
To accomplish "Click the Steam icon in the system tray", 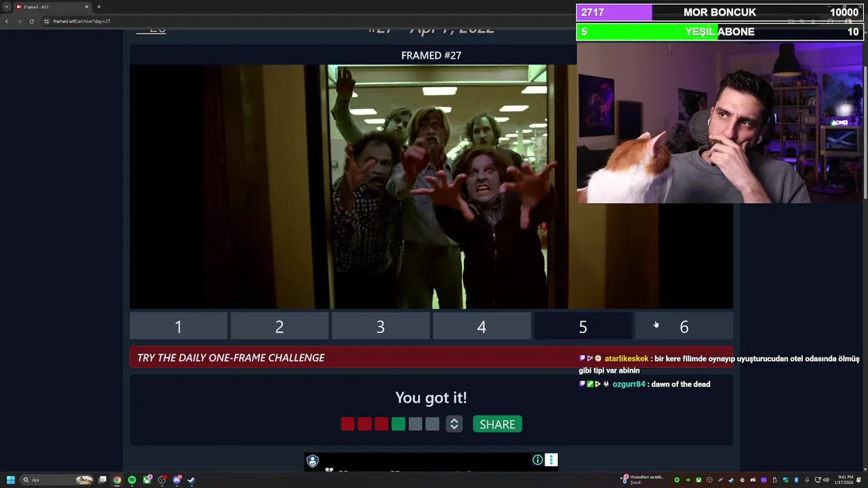I will click(x=731, y=480).
